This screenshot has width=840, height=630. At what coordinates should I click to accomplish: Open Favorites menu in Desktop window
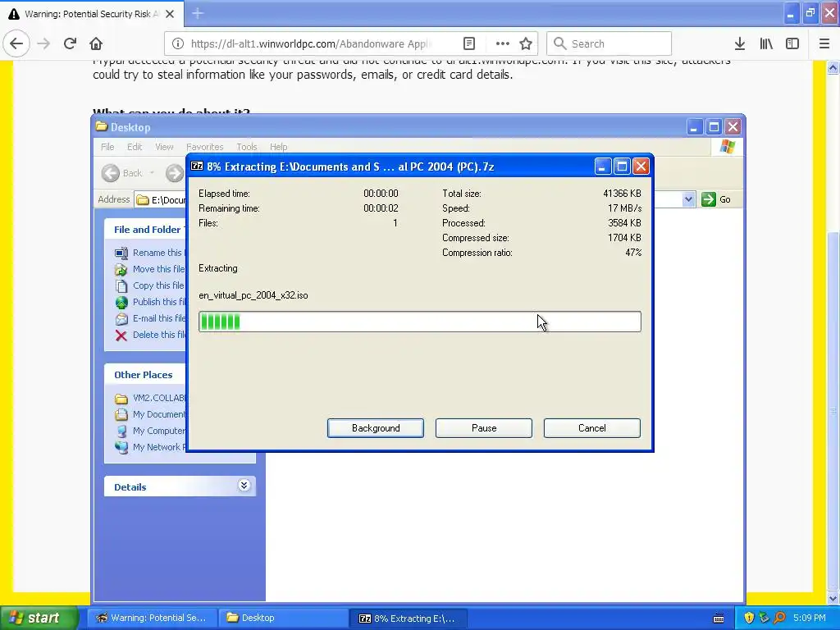click(x=204, y=147)
